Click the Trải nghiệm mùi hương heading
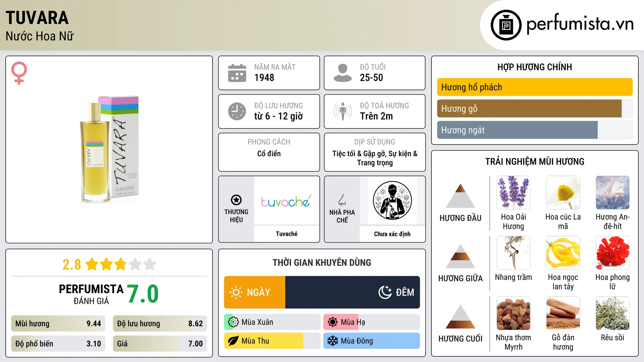This screenshot has width=644, height=362. tap(535, 162)
